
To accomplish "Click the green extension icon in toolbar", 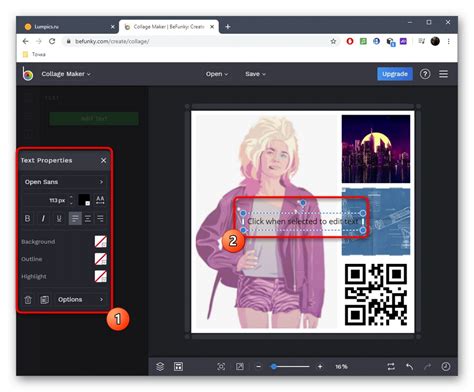I will (x=363, y=41).
